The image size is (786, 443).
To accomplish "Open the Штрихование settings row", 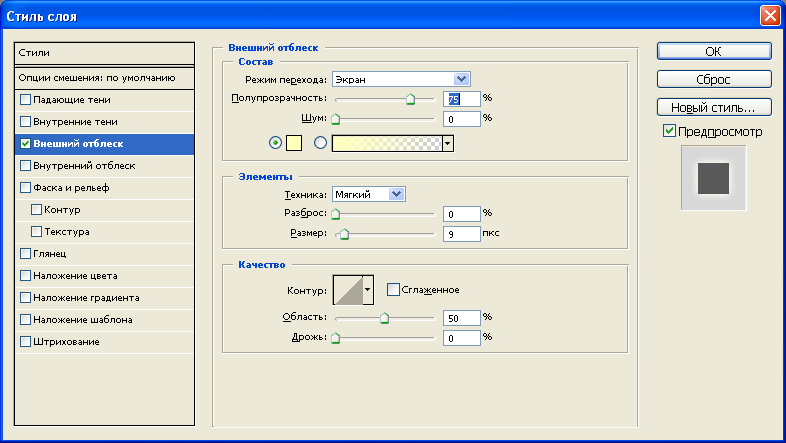I will pyautogui.click(x=104, y=342).
